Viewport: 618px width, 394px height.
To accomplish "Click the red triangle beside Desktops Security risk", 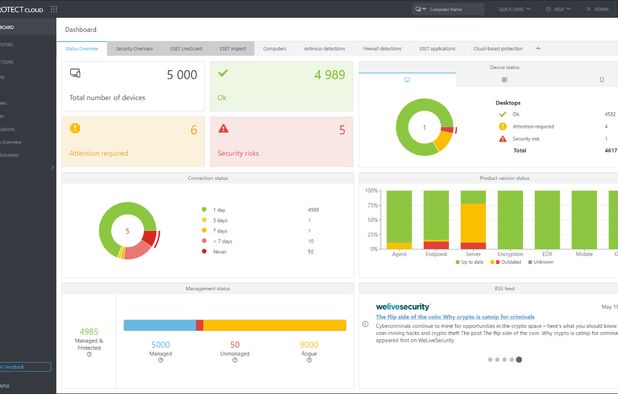I will coord(503,139).
